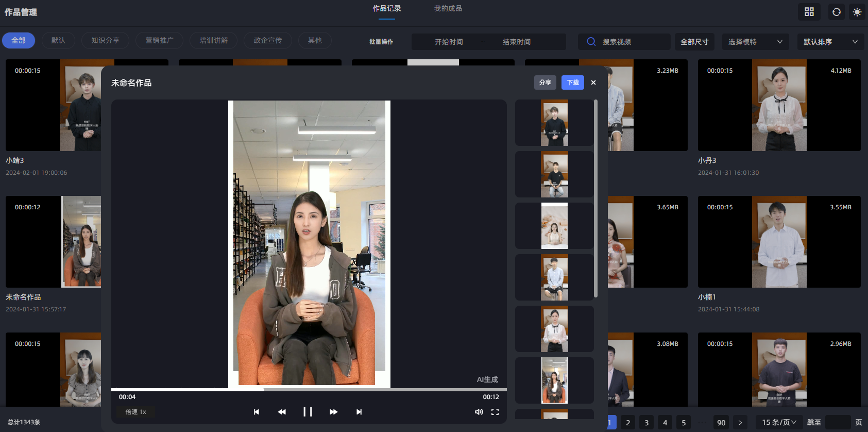The height and width of the screenshot is (432, 868).
Task: Switch to grid view layout icon
Action: 809,12
